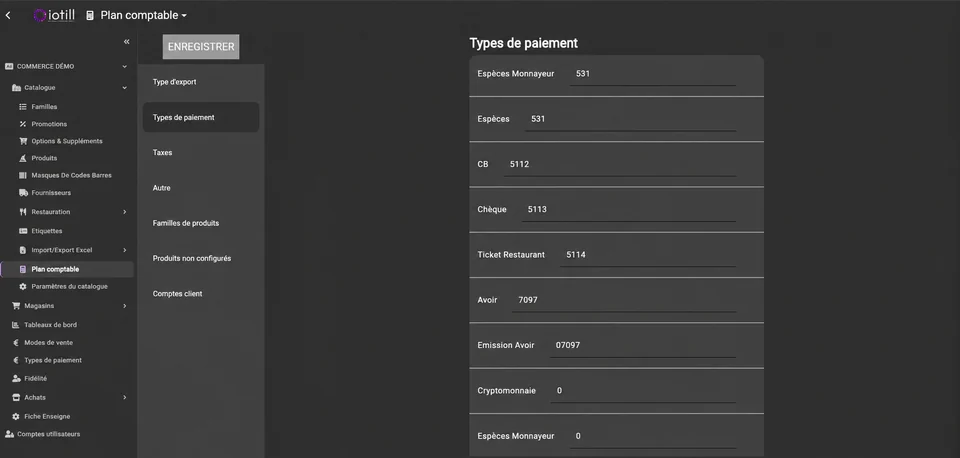Open the Autre section
The image size is (960, 458).
pos(201,188)
